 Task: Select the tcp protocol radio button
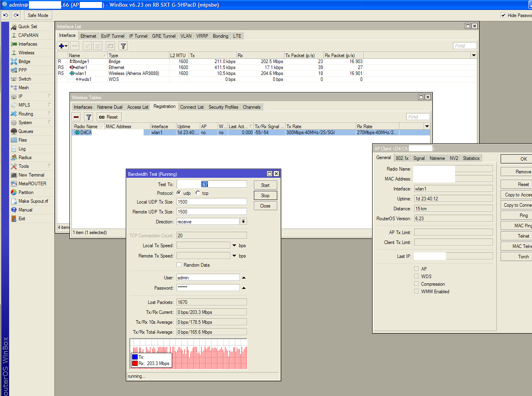point(198,193)
